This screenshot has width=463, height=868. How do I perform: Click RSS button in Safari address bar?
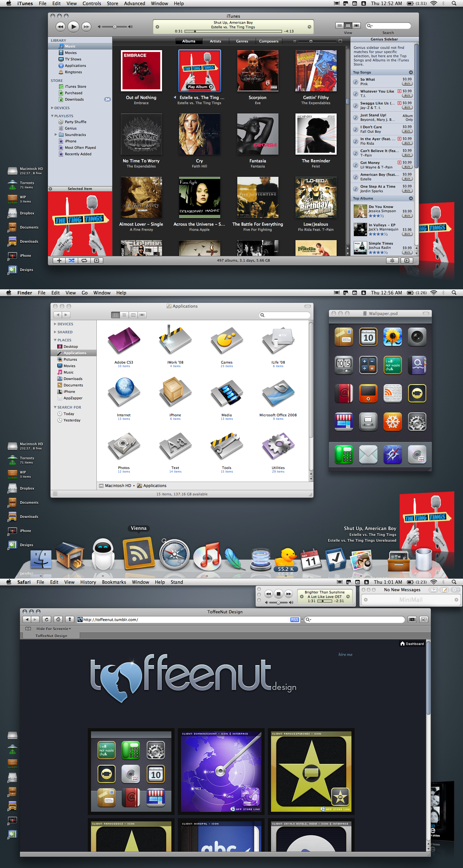[x=295, y=620]
